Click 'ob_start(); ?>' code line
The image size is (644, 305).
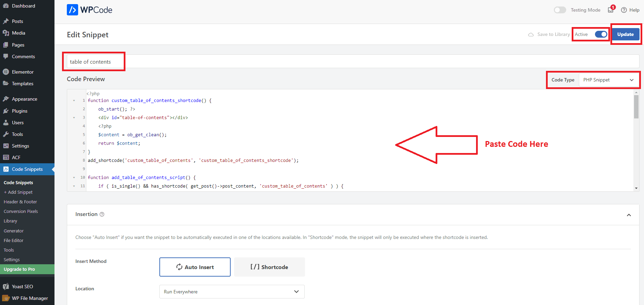tap(117, 109)
